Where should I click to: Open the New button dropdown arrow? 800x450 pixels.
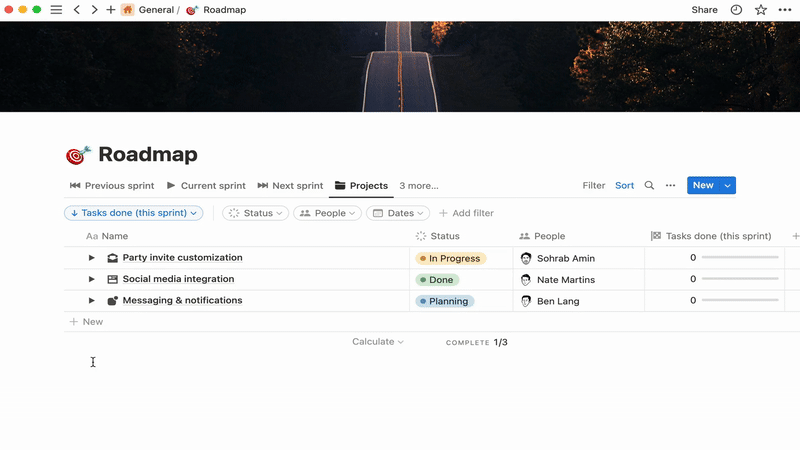(x=728, y=185)
